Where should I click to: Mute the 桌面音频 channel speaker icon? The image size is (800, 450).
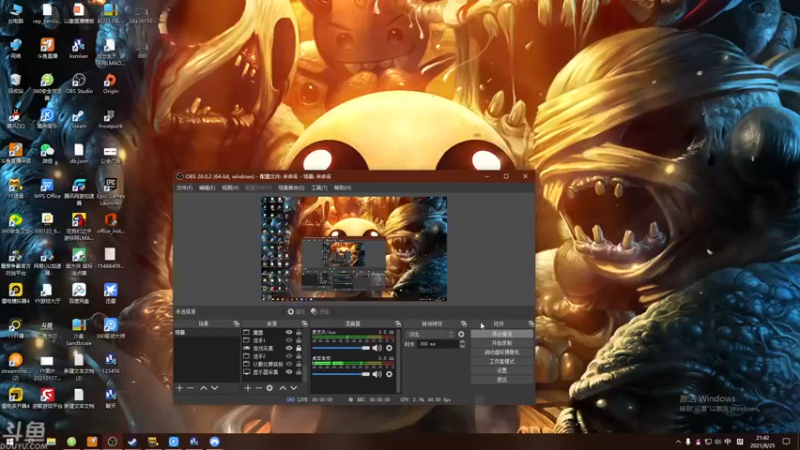377,374
